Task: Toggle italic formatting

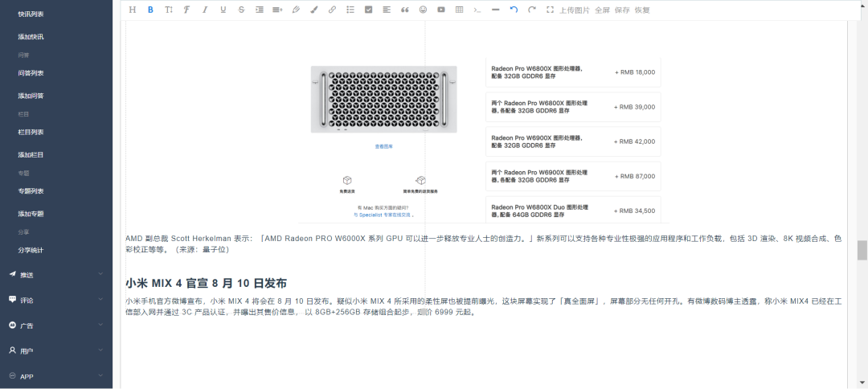Action: point(205,10)
